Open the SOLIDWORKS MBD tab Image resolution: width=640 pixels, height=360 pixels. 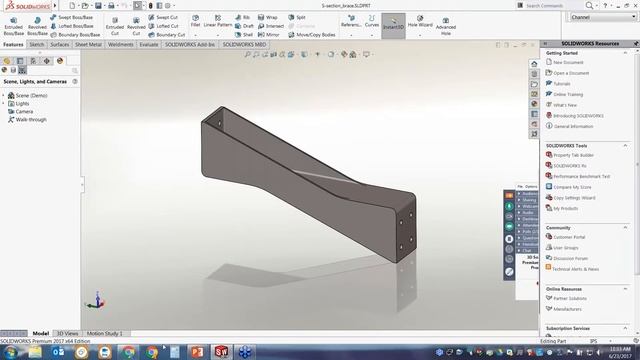(244, 44)
